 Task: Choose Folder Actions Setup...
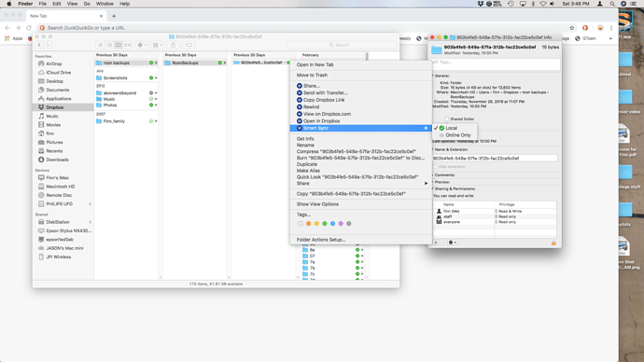[321, 240]
